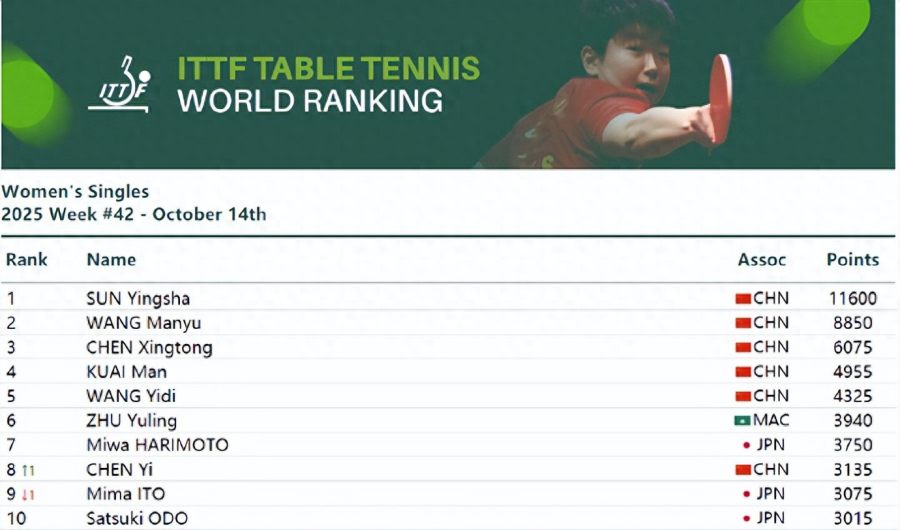Click China flag beside KUAI Man

tap(742, 372)
